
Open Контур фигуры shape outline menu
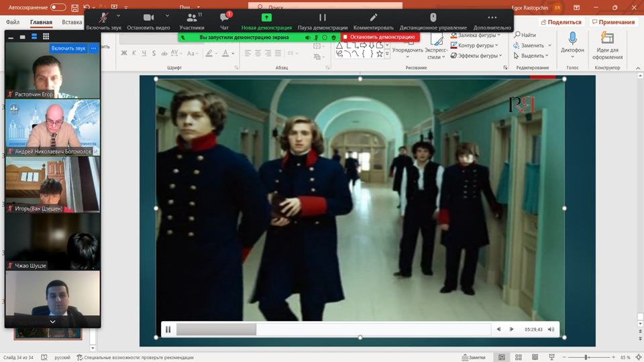point(474,45)
